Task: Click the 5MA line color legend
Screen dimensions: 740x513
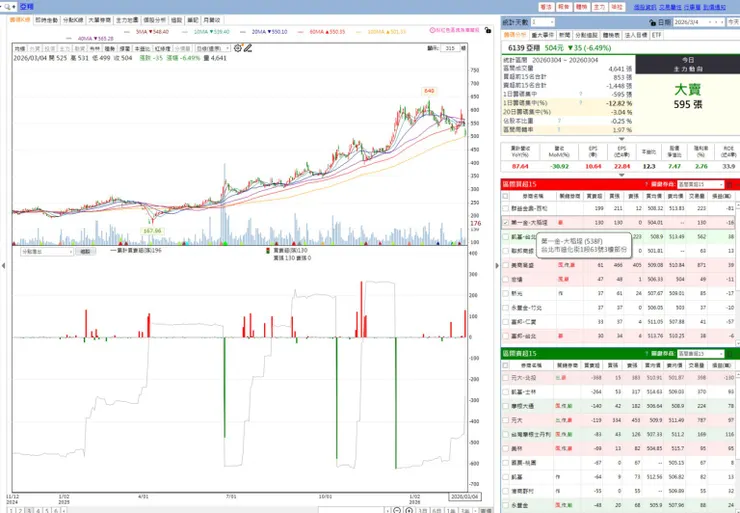Action: 128,32
